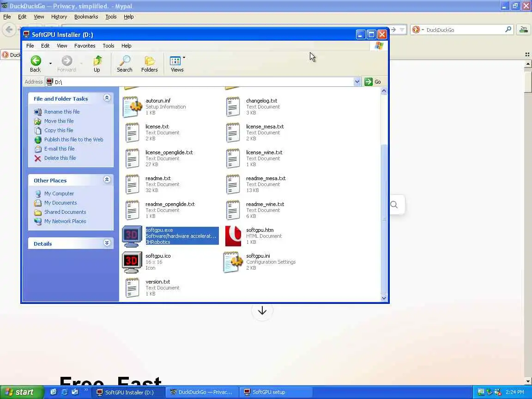The width and height of the screenshot is (532, 399).
Task: Select the readme_mesa.txt icon
Action: [233, 184]
